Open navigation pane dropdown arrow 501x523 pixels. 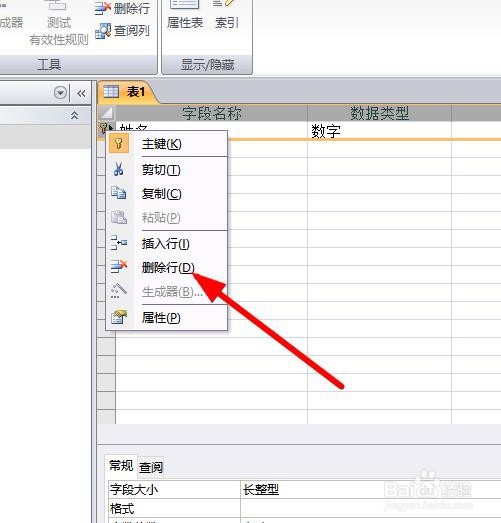click(x=60, y=93)
